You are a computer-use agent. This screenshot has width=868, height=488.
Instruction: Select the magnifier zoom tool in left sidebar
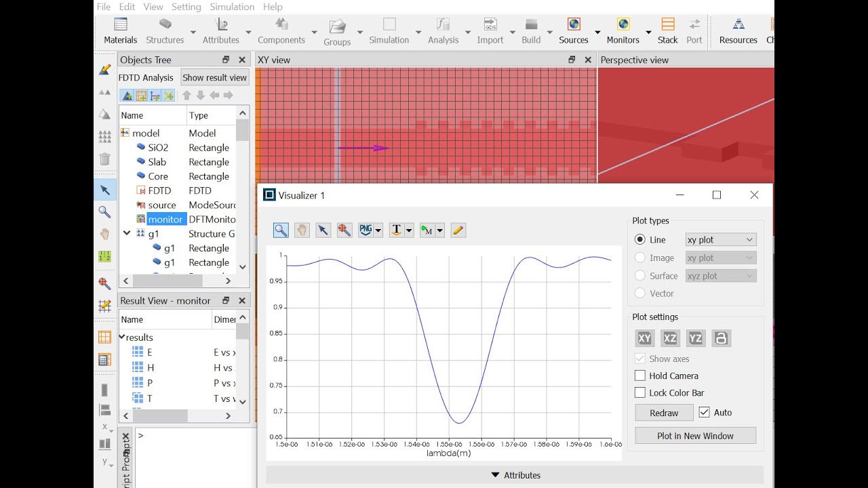pyautogui.click(x=104, y=212)
